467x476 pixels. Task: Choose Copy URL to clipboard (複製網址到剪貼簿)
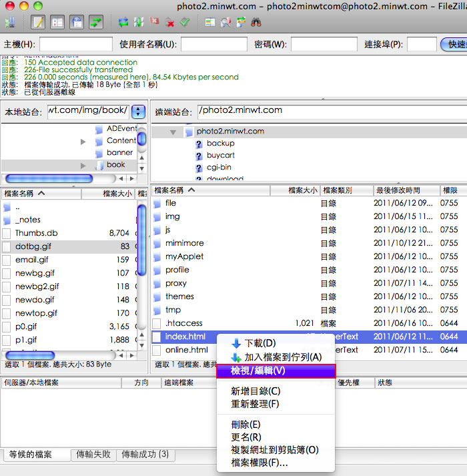pos(275,450)
